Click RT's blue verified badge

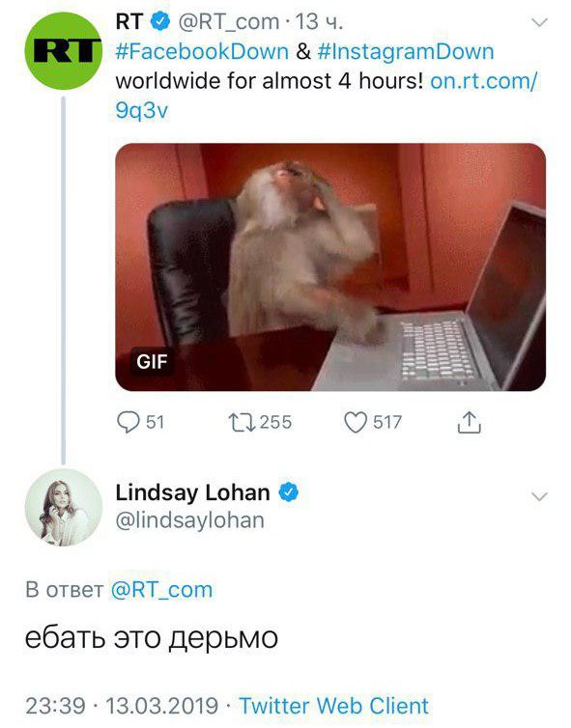click(x=160, y=22)
